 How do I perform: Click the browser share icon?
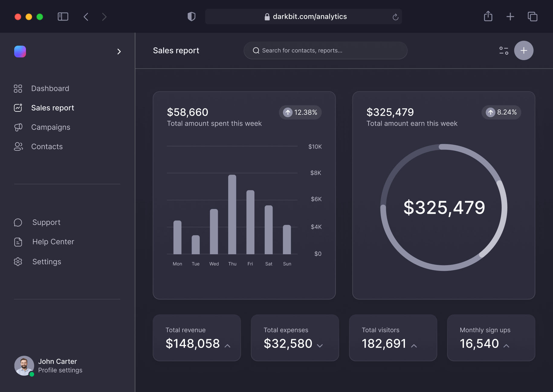point(488,16)
